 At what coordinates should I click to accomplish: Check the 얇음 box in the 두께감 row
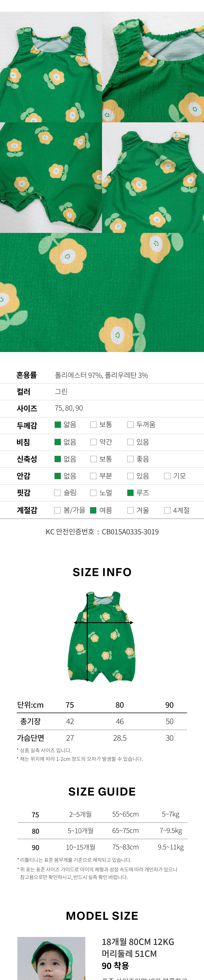(58, 424)
